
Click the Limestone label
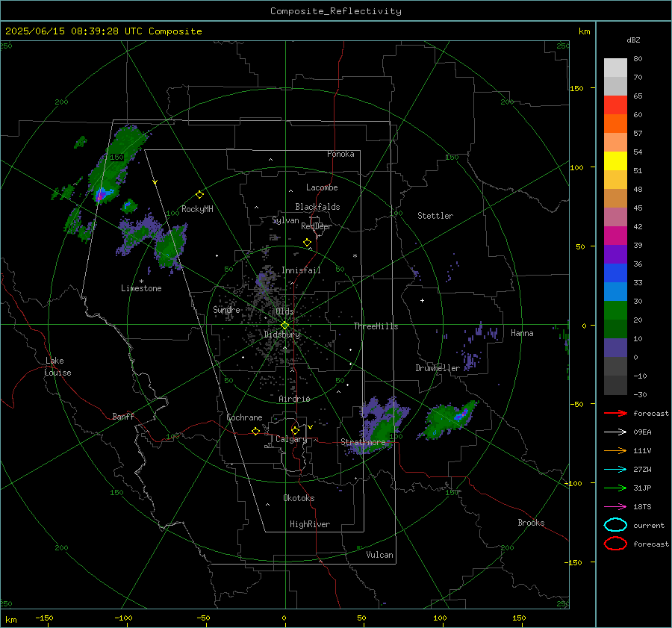[x=141, y=288]
